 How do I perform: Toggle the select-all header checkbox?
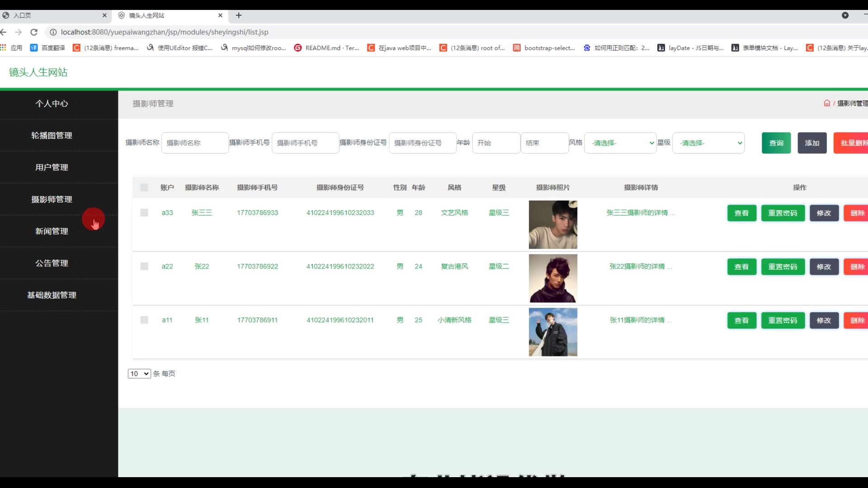click(x=144, y=188)
